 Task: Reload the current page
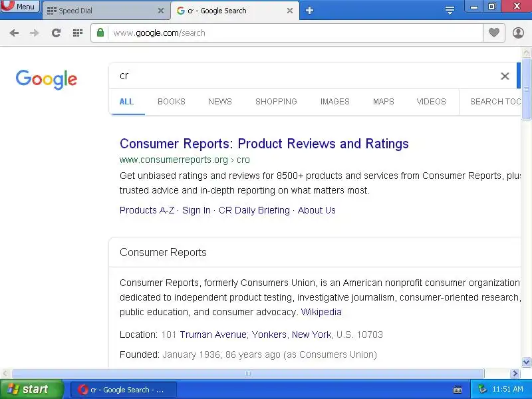click(56, 33)
